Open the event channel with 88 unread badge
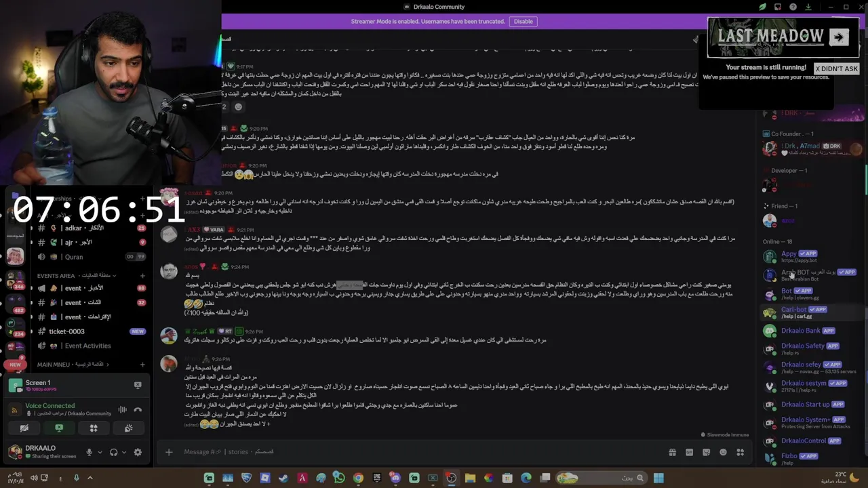 [92, 288]
